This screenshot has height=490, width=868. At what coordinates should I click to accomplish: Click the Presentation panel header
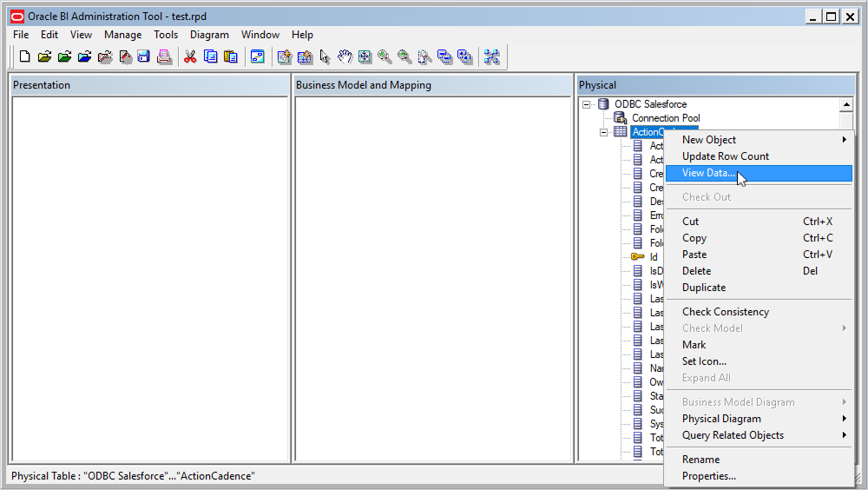point(149,85)
